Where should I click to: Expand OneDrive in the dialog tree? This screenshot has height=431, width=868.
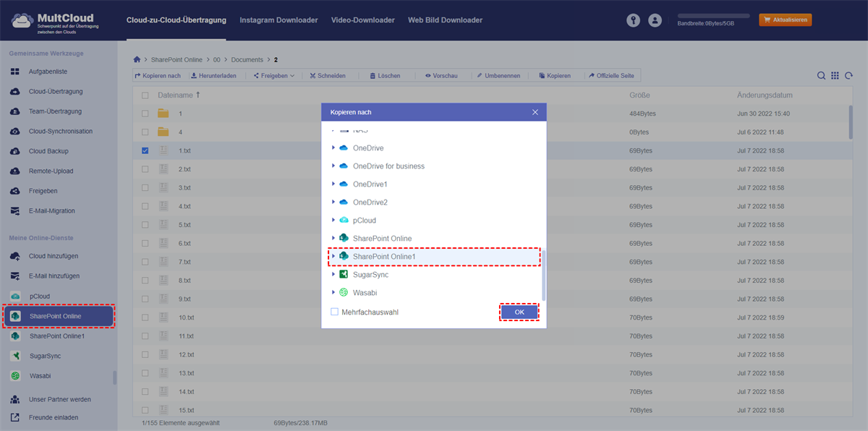coord(333,148)
